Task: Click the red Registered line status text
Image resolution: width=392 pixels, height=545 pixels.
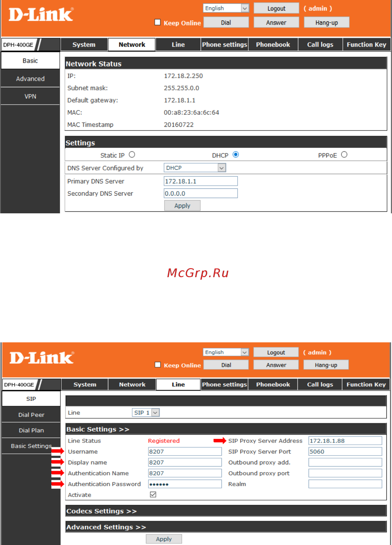Action: [164, 441]
